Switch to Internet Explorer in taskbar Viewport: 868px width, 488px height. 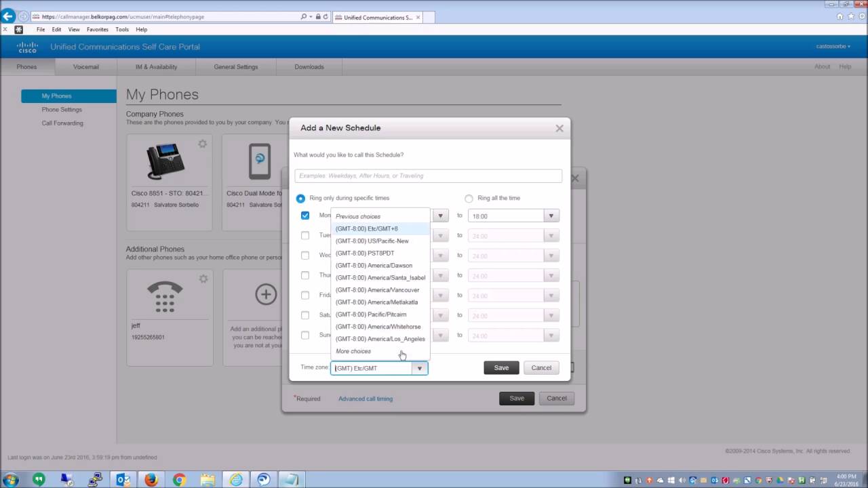point(235,480)
